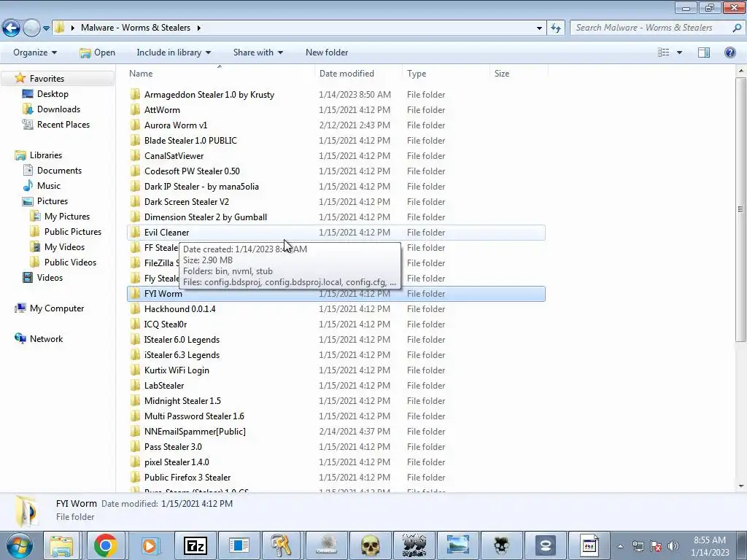Viewport: 747px width, 560px height.
Task: Open the recent pages dropdown arrow
Action: pyautogui.click(x=46, y=28)
